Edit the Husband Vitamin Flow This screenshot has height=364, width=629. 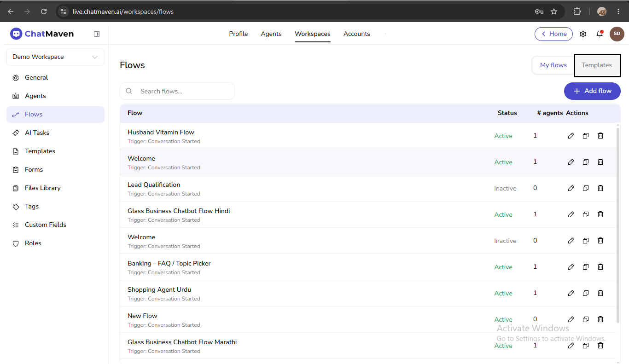point(571,136)
